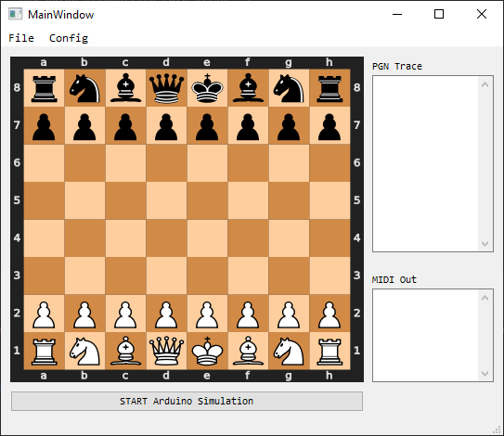Pick the white pawn on d2
Image resolution: width=504 pixels, height=436 pixels.
pos(166,314)
